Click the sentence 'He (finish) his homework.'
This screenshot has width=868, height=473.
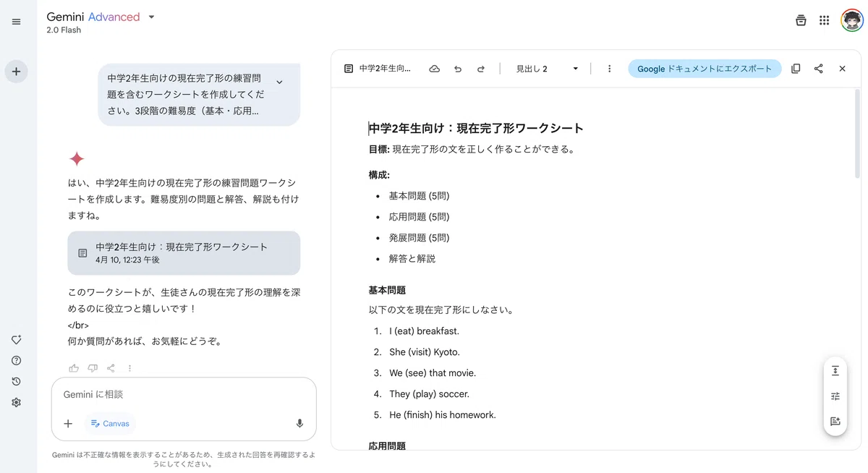(443, 415)
